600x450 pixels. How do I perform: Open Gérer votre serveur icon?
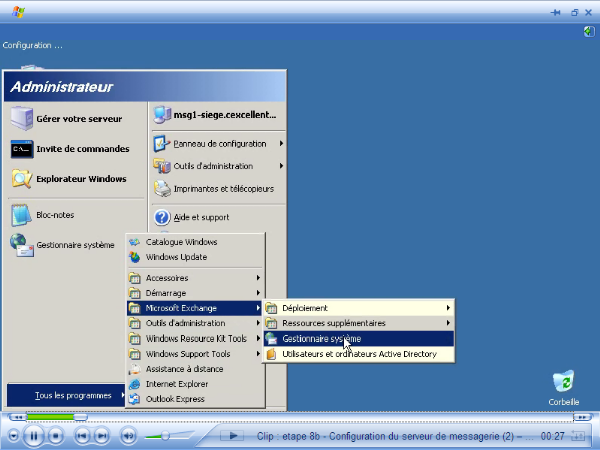(x=21, y=118)
